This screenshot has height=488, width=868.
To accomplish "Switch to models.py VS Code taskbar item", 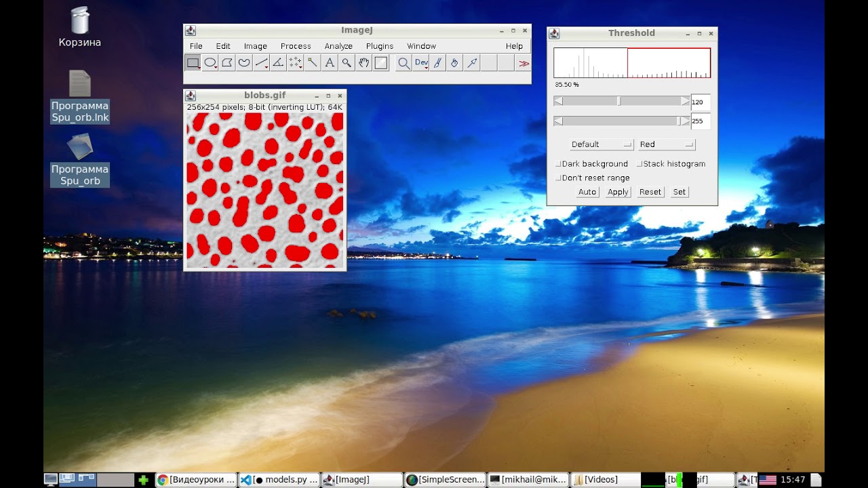I will pos(279,480).
